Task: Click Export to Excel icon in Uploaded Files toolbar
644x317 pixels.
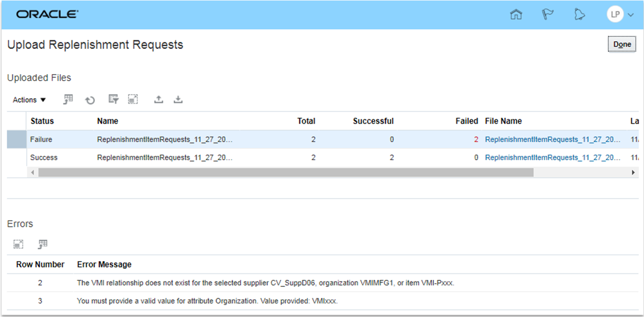Action: (68, 99)
